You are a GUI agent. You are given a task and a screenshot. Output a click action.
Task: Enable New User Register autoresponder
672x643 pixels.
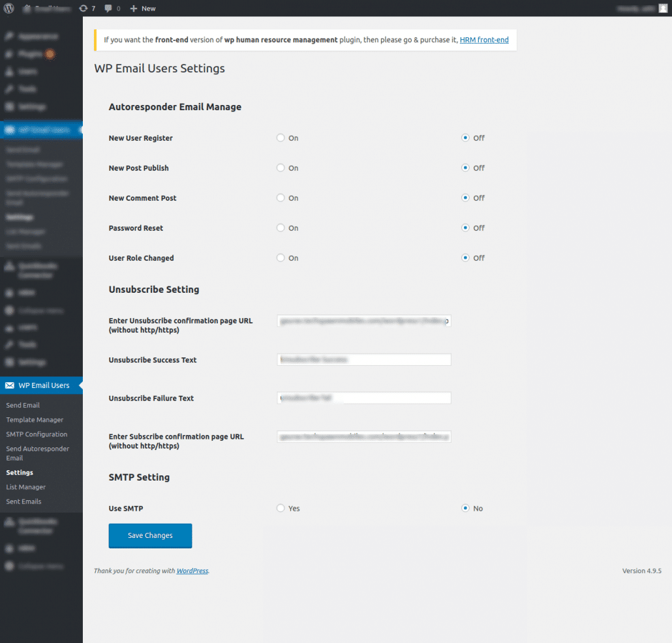coord(281,138)
